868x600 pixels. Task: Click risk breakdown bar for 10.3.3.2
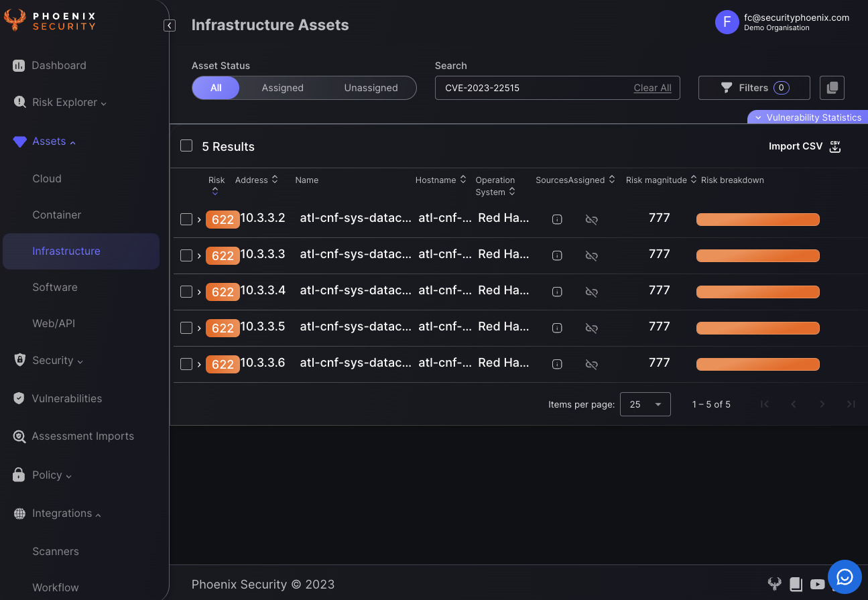pyautogui.click(x=758, y=219)
